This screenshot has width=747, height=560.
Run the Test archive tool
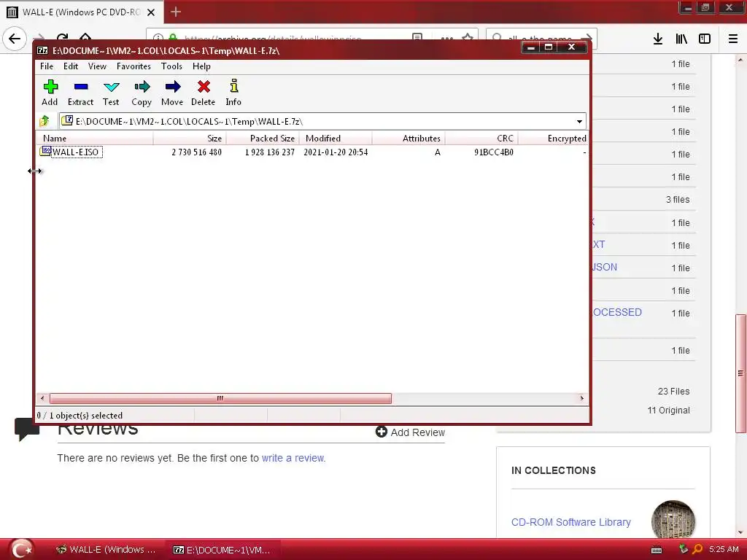(111, 93)
